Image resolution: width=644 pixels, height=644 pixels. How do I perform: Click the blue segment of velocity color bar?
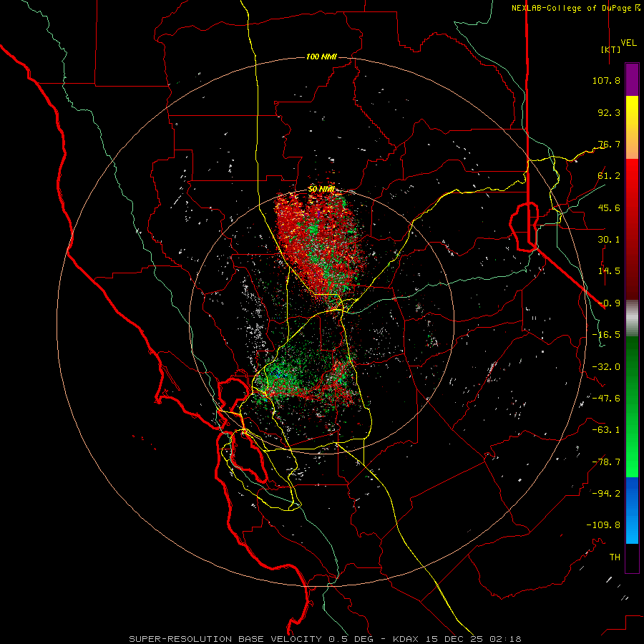(632, 510)
